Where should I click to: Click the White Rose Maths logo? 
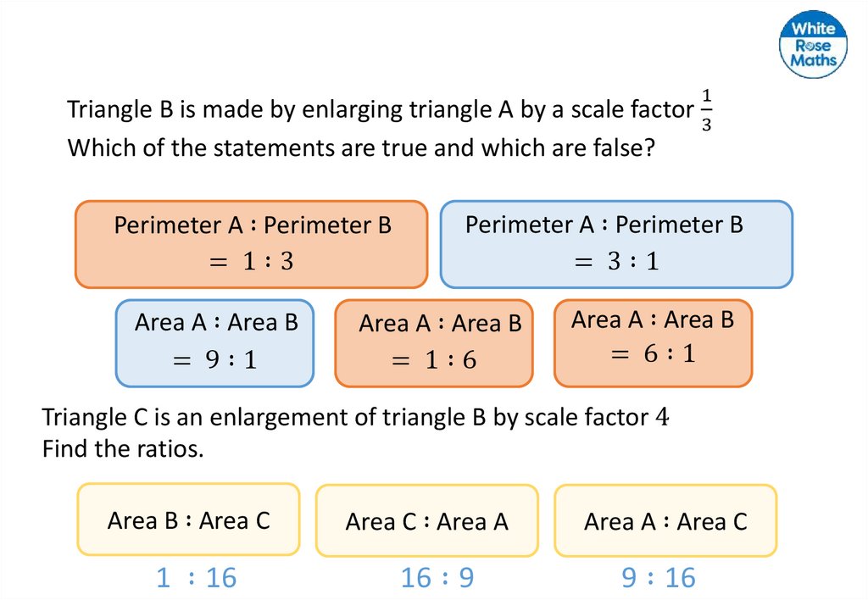coord(813,46)
